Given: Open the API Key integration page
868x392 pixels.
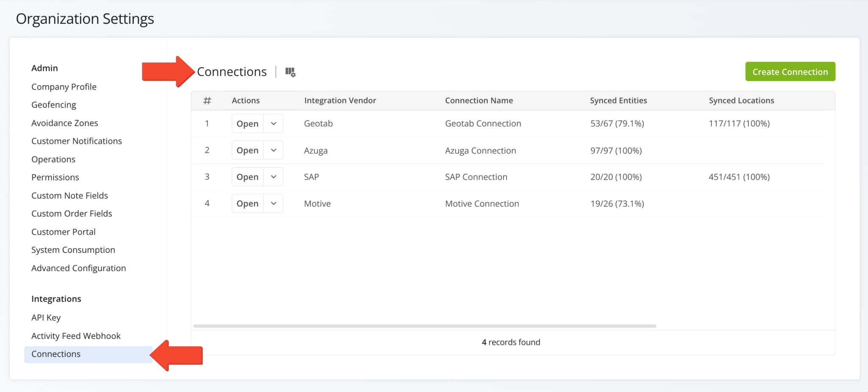Looking at the screenshot, I should click(x=46, y=318).
